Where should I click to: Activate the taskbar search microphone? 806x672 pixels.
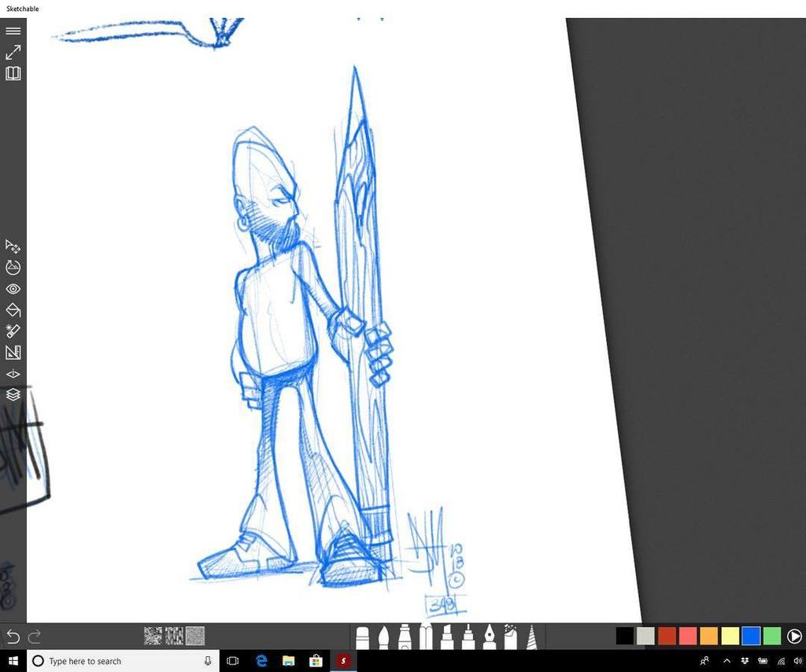(x=208, y=661)
